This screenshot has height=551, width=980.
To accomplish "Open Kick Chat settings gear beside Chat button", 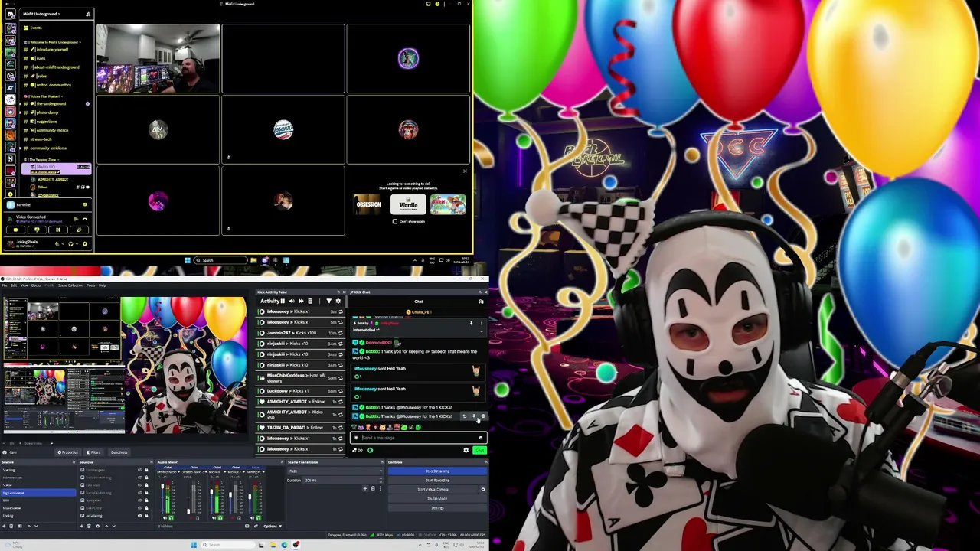I will pos(465,450).
